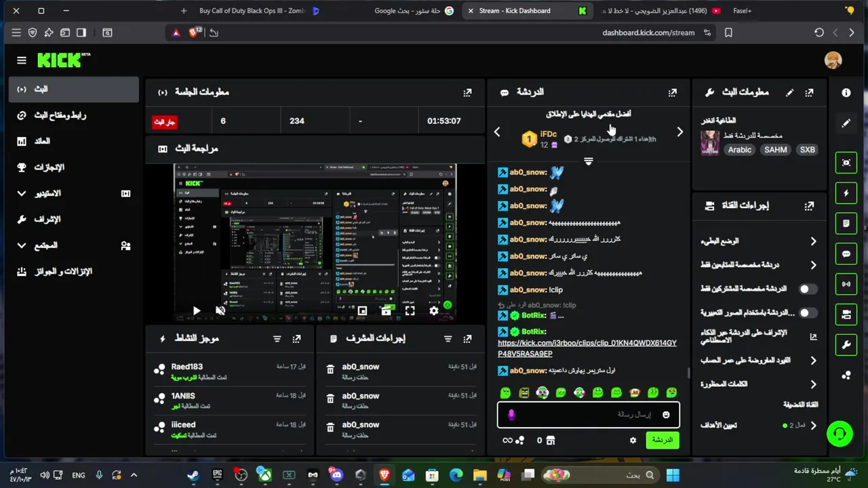Open Discord from the Windows taskbar

click(x=337, y=475)
